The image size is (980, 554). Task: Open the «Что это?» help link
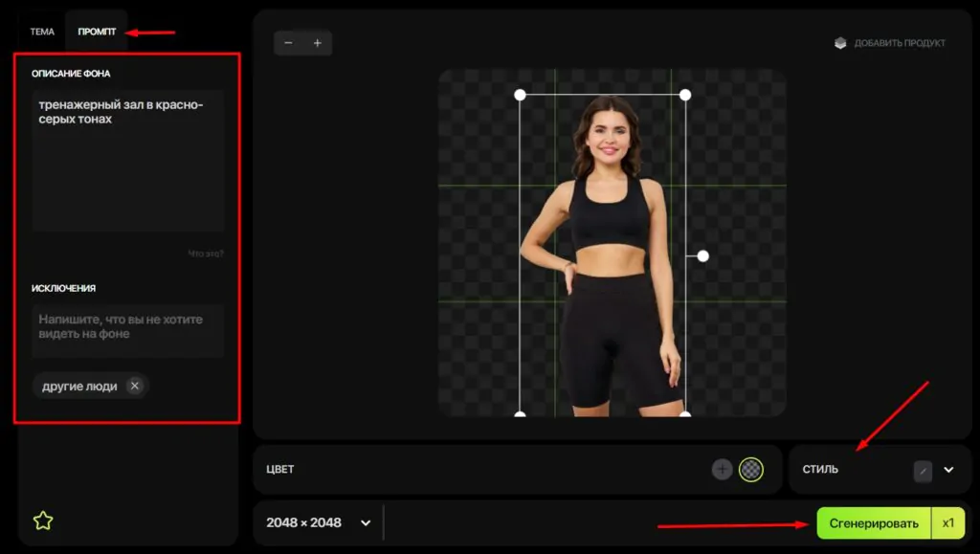pos(205,254)
